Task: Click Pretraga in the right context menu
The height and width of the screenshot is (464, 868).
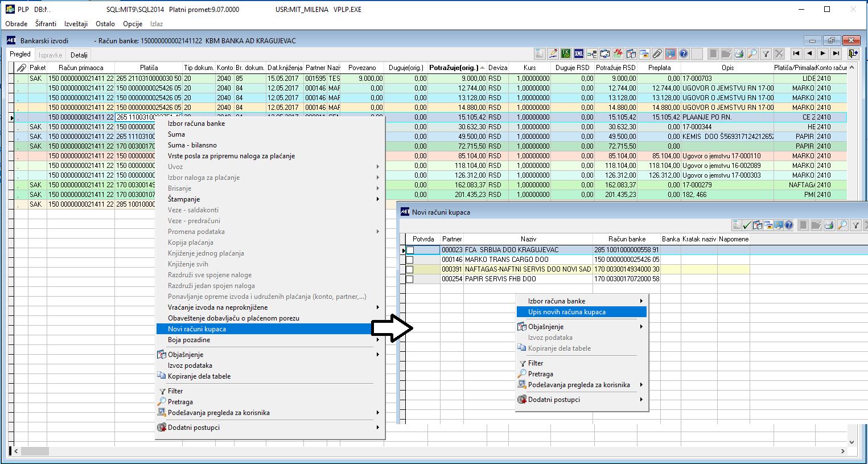Action: (x=581, y=374)
